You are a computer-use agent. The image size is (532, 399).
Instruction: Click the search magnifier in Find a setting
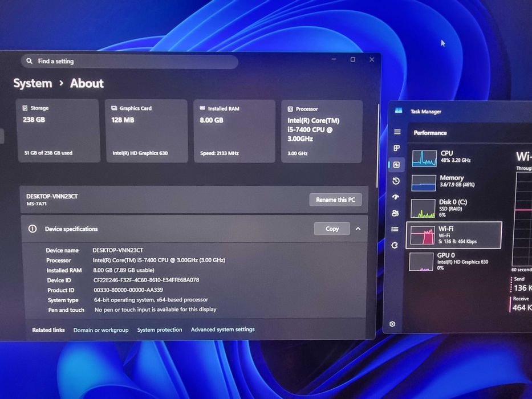click(x=30, y=61)
